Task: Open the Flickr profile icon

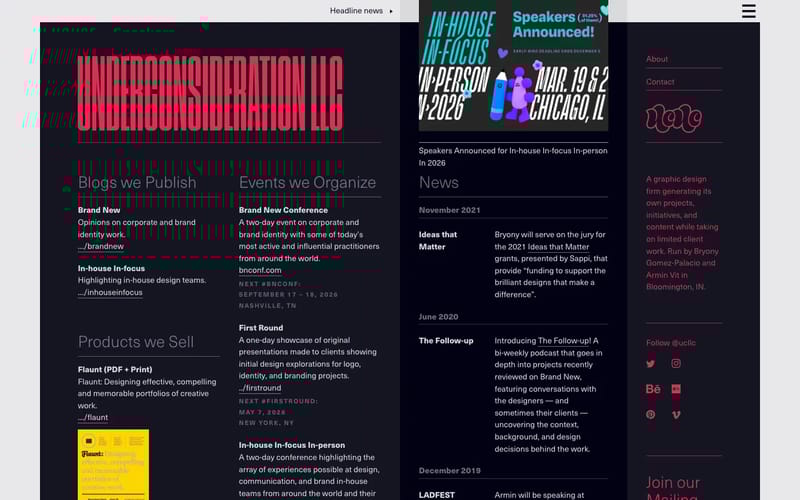Action: click(x=676, y=389)
